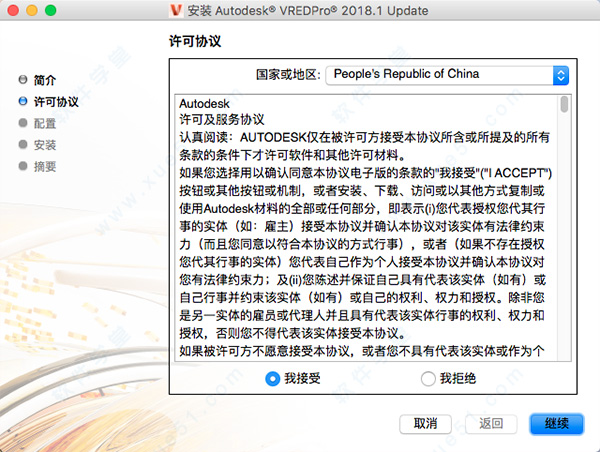Click the 国家或地区 label
Viewport: 600px width, 452px height.
click(x=288, y=75)
